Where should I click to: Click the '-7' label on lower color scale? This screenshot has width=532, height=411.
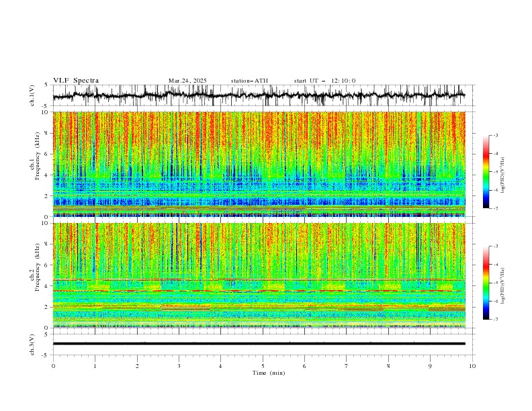point(495,320)
